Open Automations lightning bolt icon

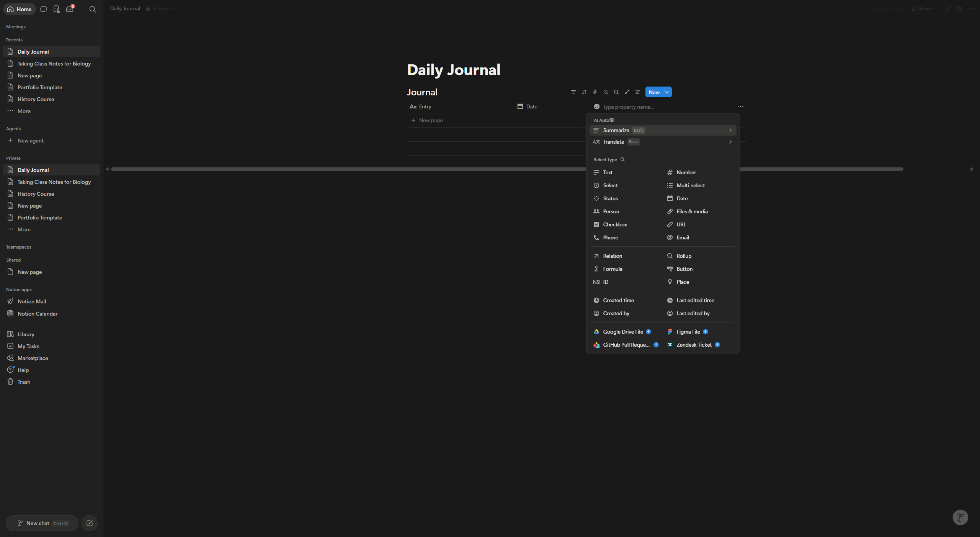(595, 92)
